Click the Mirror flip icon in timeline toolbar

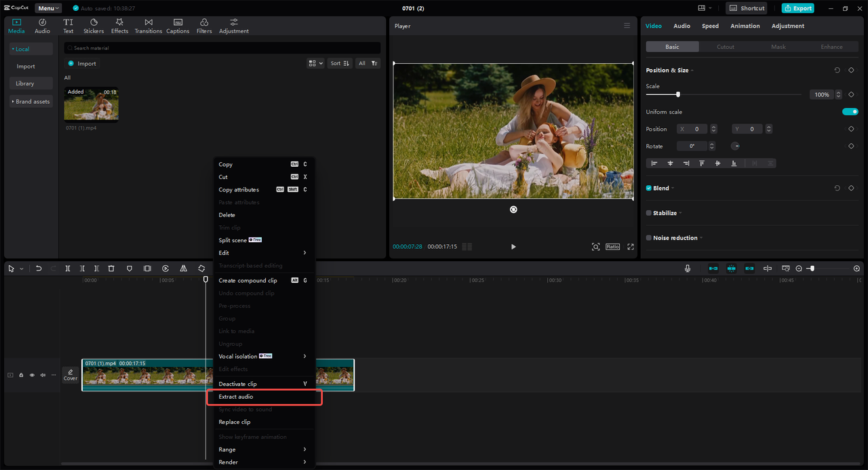tap(183, 269)
